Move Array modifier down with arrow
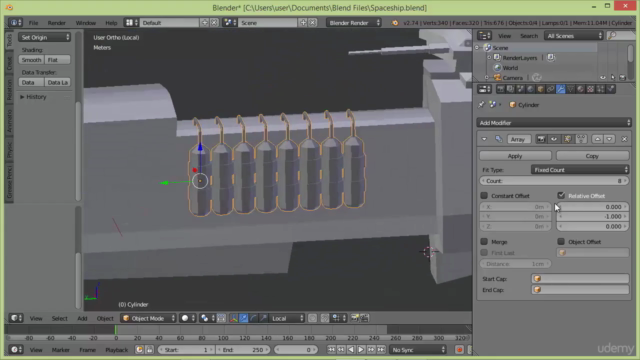This screenshot has width=640, height=360. (x=609, y=139)
